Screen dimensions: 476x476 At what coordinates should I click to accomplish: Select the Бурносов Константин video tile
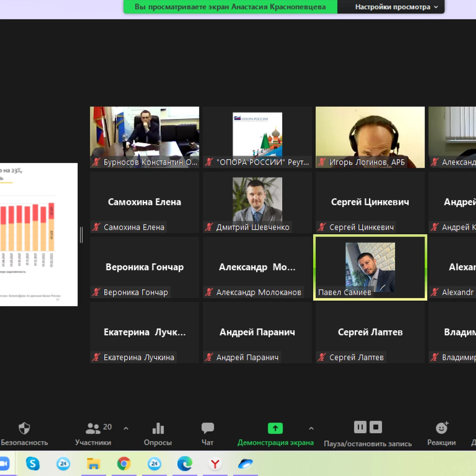[145, 137]
